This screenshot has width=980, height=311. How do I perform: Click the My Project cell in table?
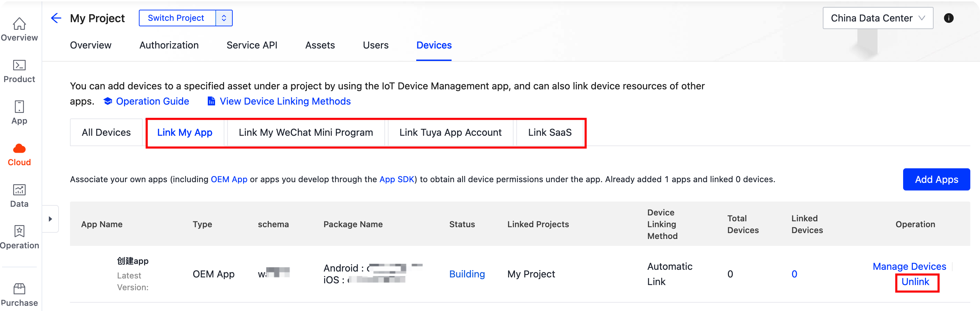click(x=531, y=274)
